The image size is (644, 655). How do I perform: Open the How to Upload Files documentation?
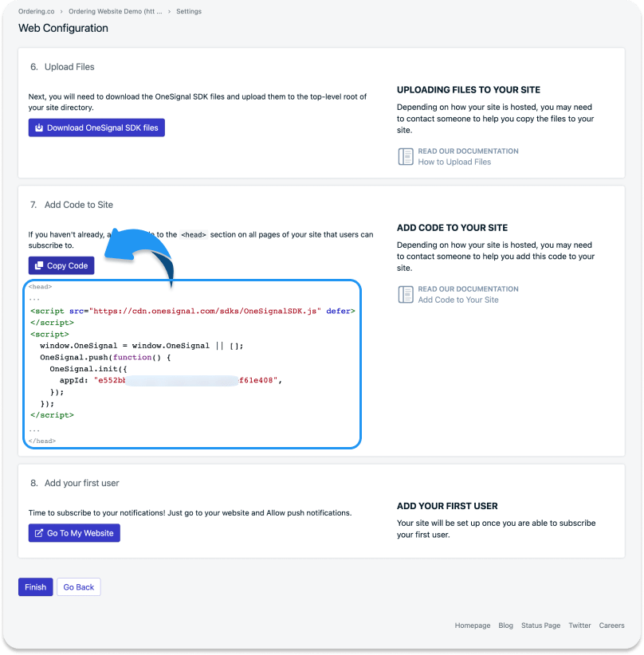click(x=454, y=162)
